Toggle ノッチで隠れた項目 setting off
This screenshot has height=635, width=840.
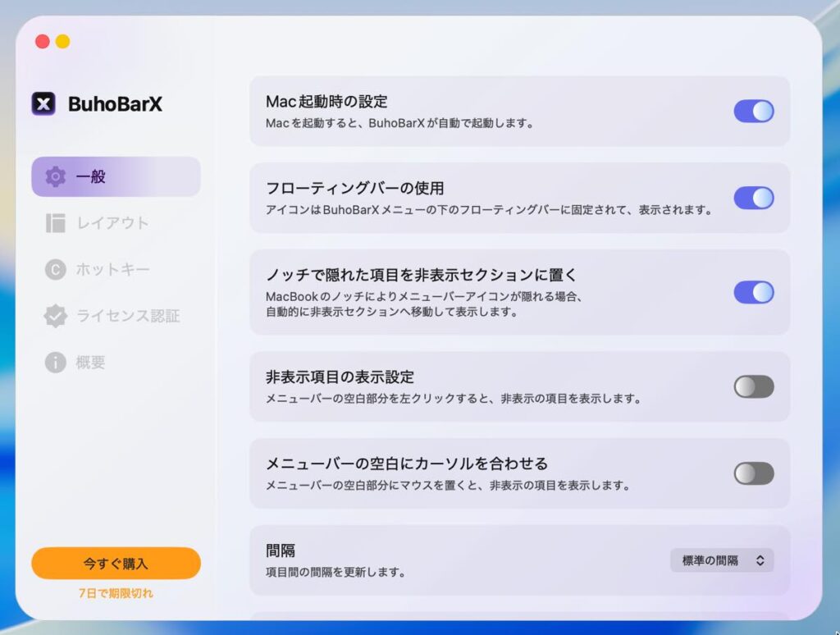[753, 292]
